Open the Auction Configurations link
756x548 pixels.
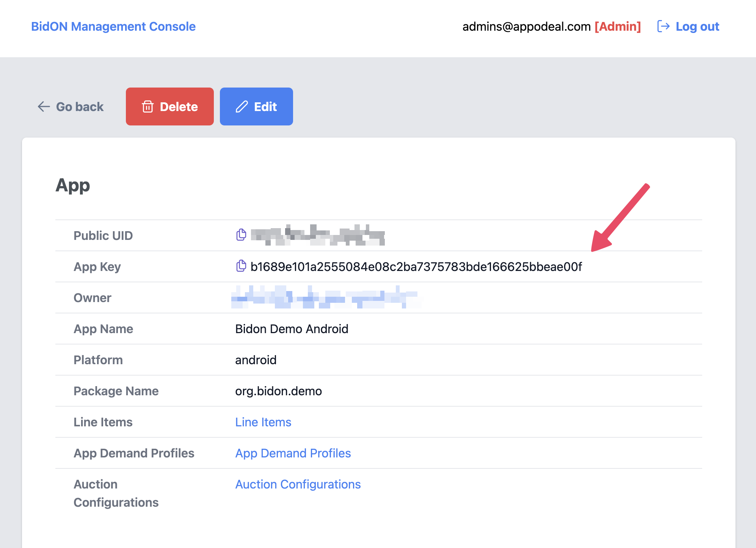[x=298, y=484]
